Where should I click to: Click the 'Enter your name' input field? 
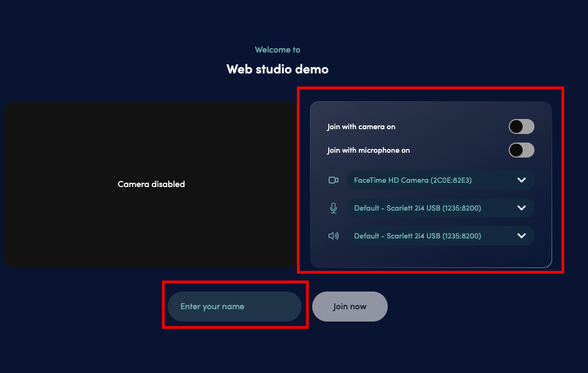(235, 306)
